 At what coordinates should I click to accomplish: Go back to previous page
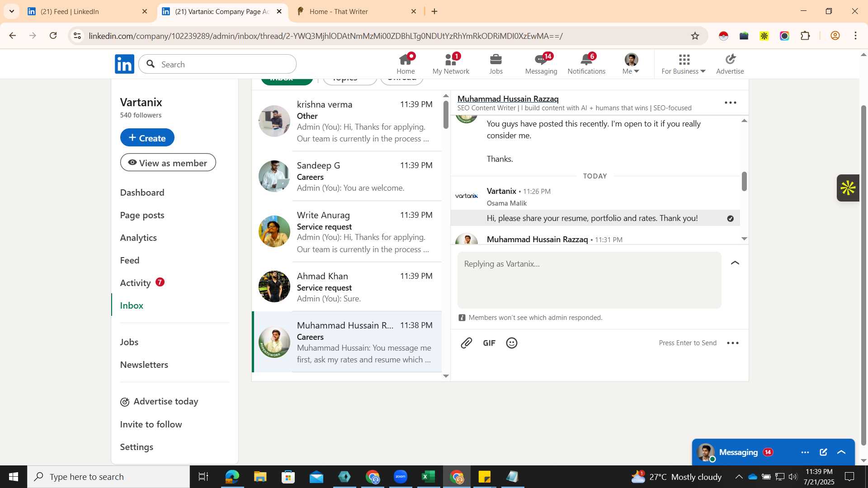click(12, 36)
